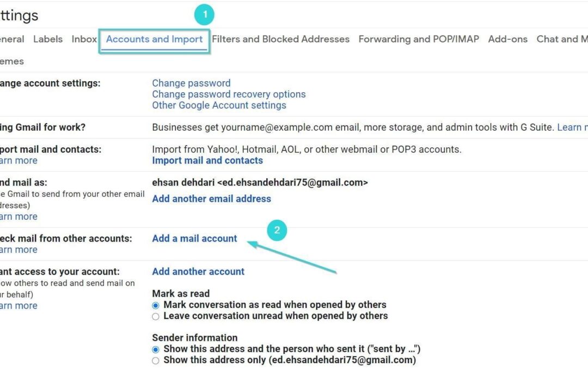Screen dimensions: 588x368
Task: Open the Labels settings tab
Action: (48, 39)
